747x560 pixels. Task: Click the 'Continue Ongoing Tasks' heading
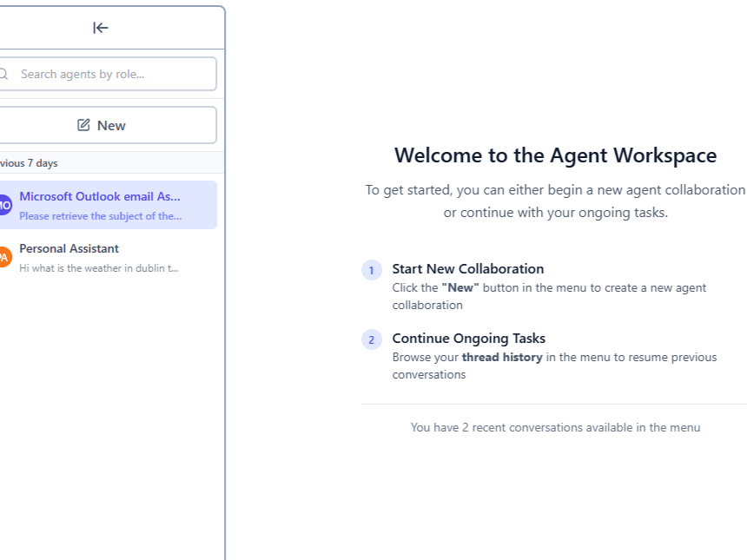click(468, 339)
